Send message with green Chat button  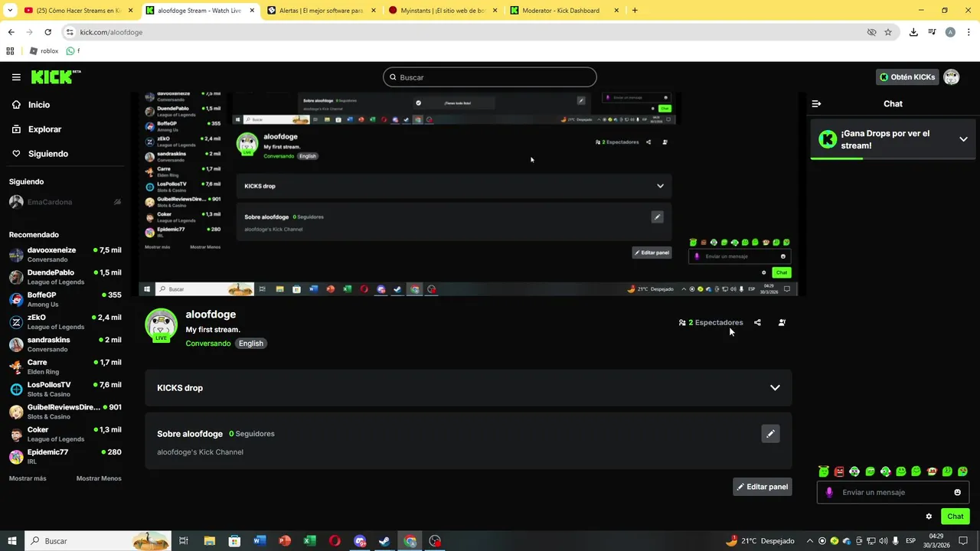[955, 517]
